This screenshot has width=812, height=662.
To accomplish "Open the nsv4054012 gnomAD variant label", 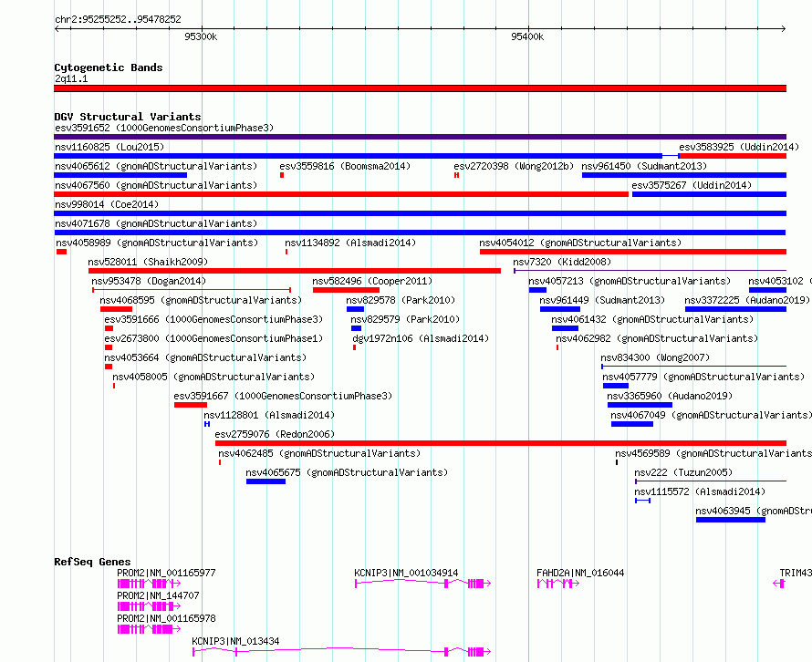I will coord(580,243).
